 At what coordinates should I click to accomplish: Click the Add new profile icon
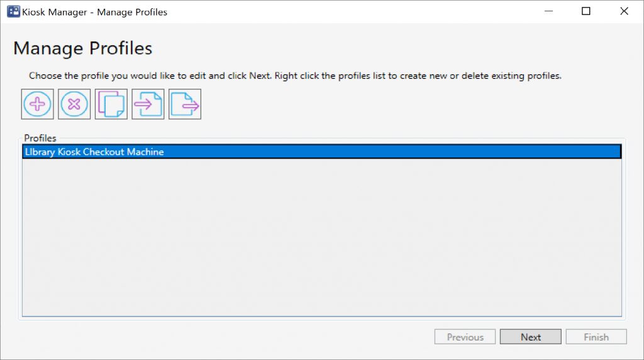[x=38, y=104]
